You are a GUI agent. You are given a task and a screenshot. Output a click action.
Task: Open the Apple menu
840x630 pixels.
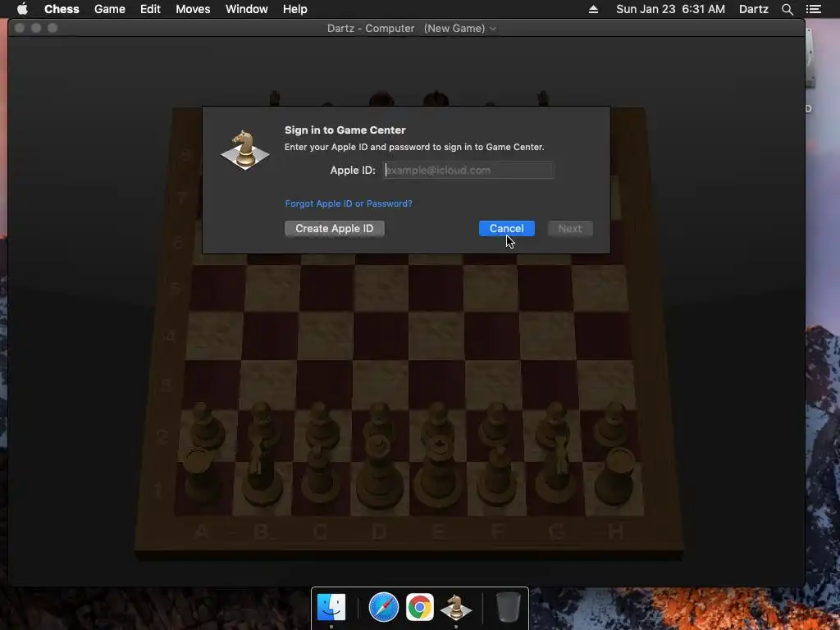(22, 9)
